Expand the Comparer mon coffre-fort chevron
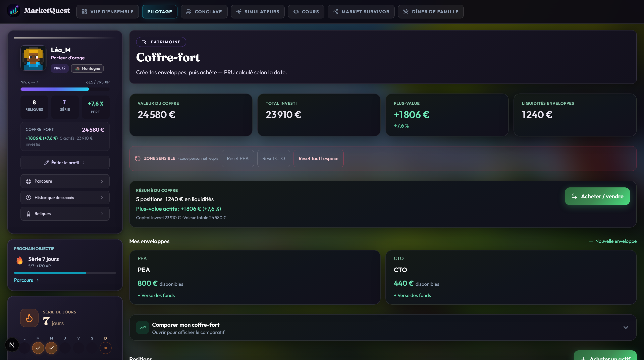Screen dimensions: 644x360 coord(626,327)
